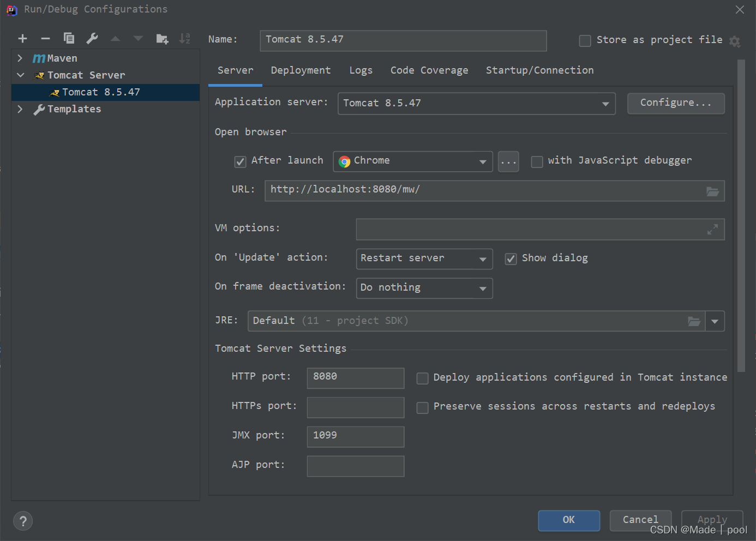Expand the Templates tree node
The image size is (756, 541).
coord(20,109)
